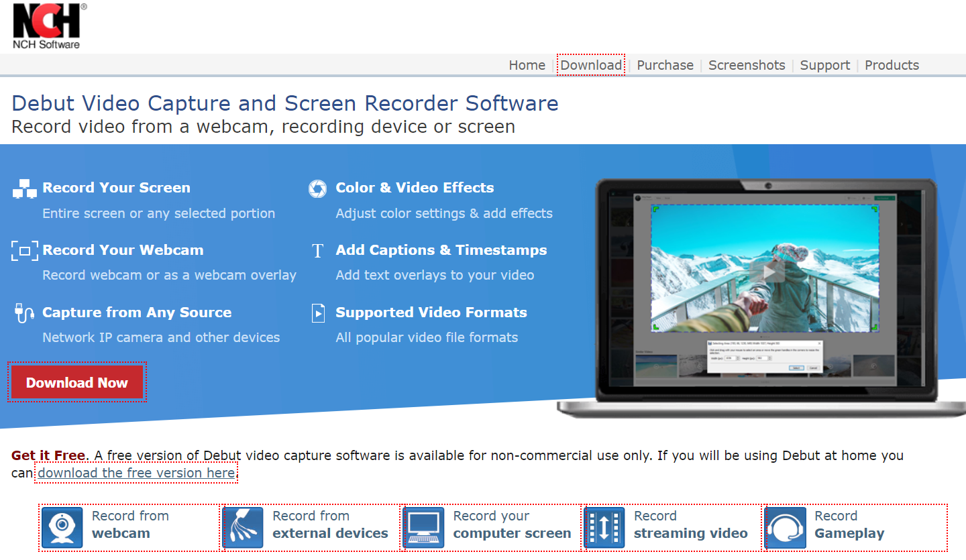Click the Record streaming video icon
966x560 pixels.
pyautogui.click(x=604, y=527)
